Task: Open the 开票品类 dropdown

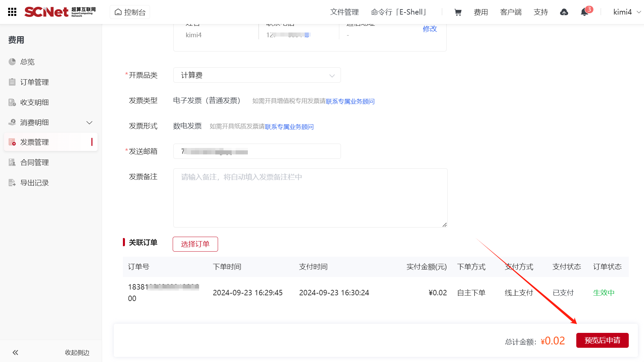Action: [257, 75]
